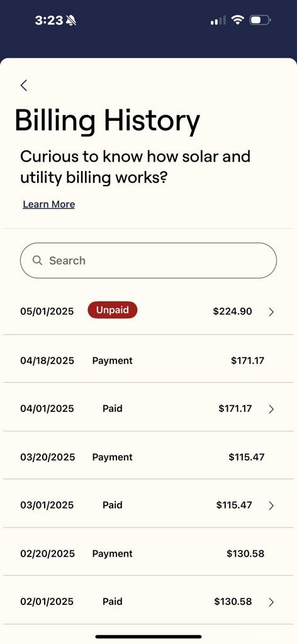The width and height of the screenshot is (297, 644).
Task: Open 02/01/2025 bill via chevron
Action: (x=271, y=602)
